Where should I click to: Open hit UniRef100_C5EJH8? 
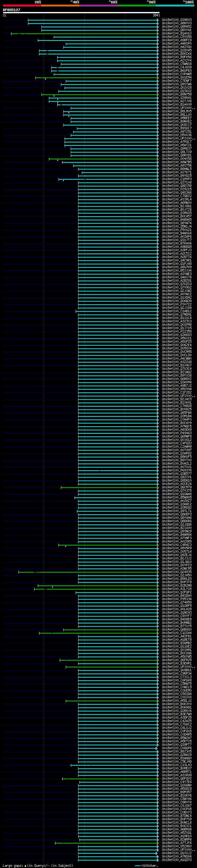(x=176, y=761)
